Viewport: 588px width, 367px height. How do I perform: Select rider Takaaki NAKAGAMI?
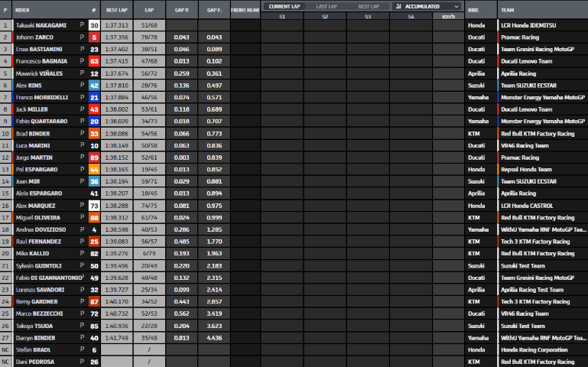click(41, 25)
